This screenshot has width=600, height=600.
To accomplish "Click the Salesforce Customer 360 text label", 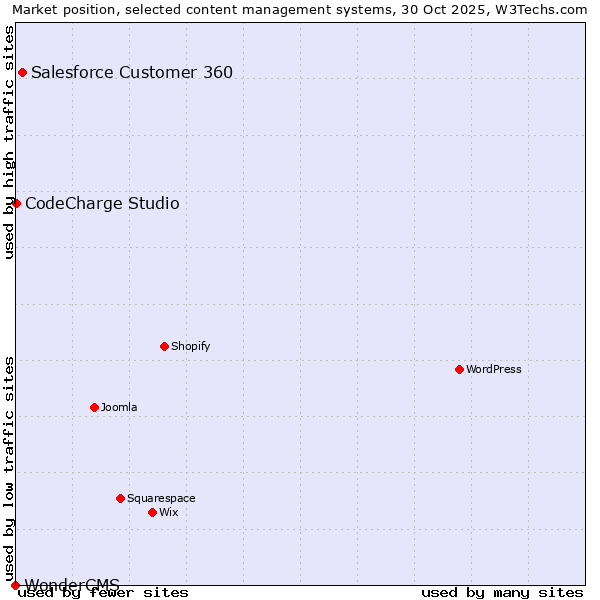I will pos(132,72).
